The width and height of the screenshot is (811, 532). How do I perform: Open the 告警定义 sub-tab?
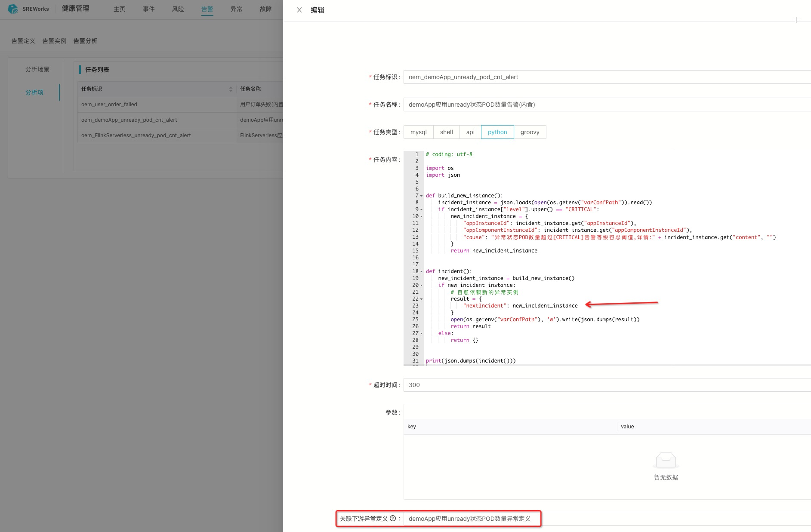click(23, 41)
